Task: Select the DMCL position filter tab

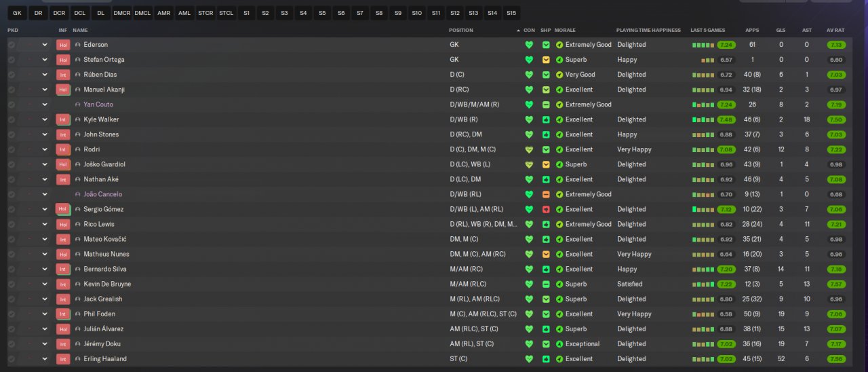Action: [142, 13]
